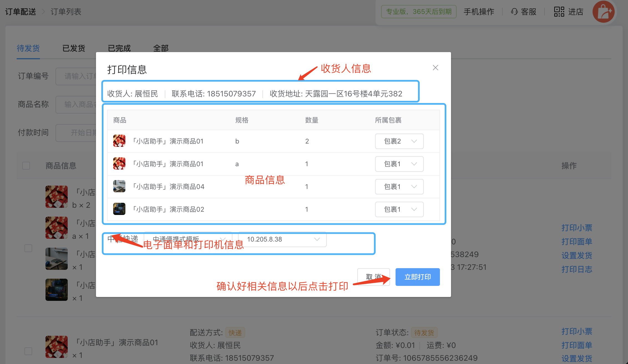
Task: Click first order's 打印小票 link
Action: click(577, 228)
